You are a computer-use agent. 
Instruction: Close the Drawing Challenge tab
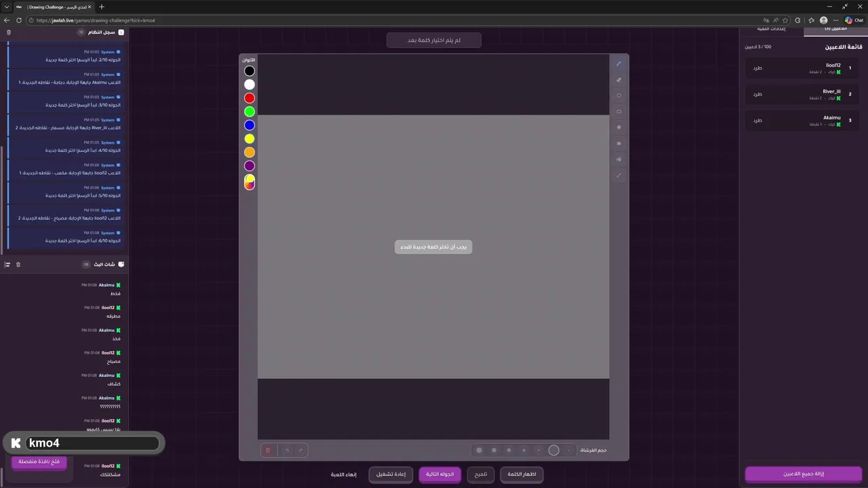[89, 7]
